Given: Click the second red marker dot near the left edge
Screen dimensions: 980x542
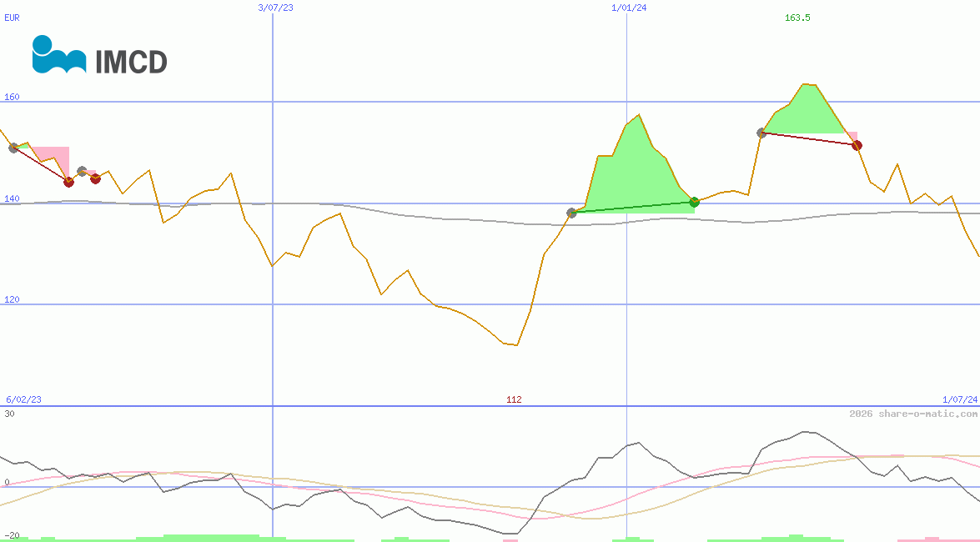Looking at the screenshot, I should point(95,178).
